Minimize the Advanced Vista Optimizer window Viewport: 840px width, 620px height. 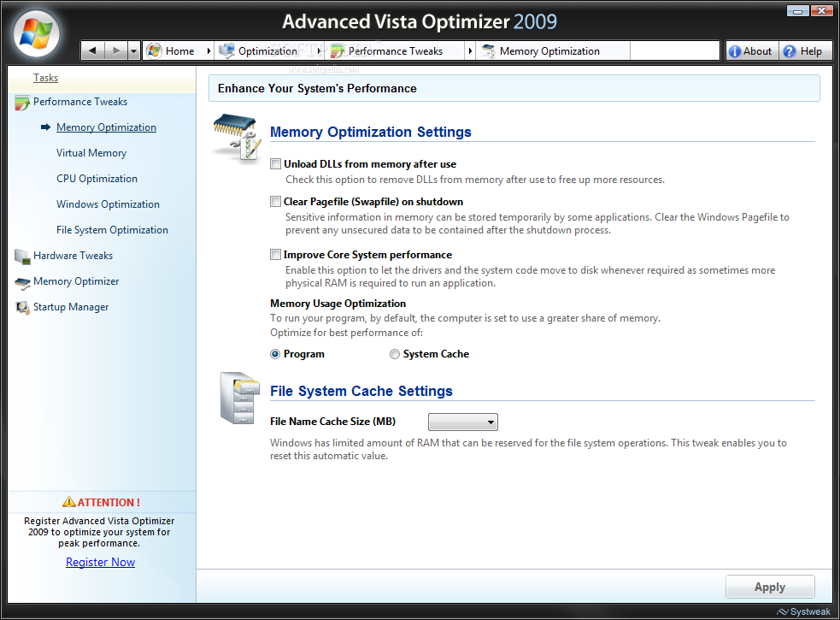pyautogui.click(x=798, y=9)
